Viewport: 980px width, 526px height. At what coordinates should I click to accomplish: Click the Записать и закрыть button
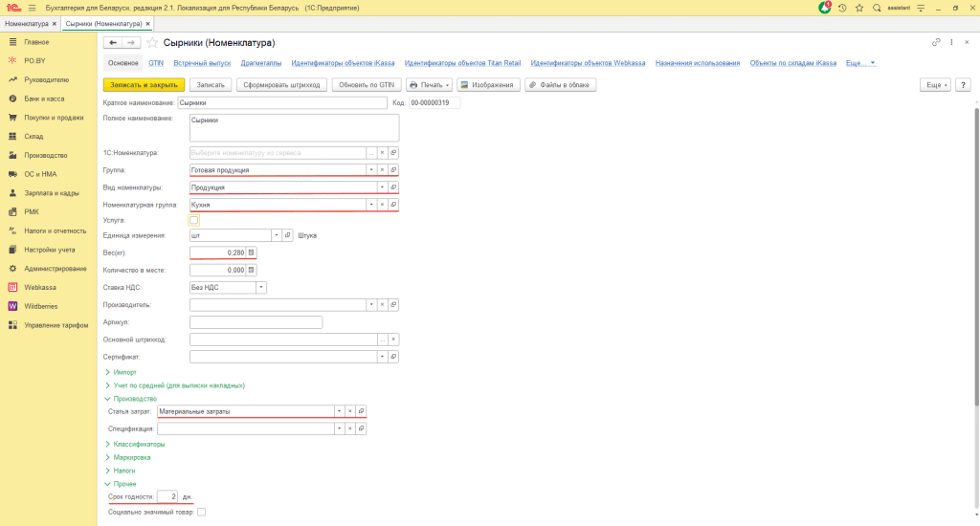click(x=143, y=84)
